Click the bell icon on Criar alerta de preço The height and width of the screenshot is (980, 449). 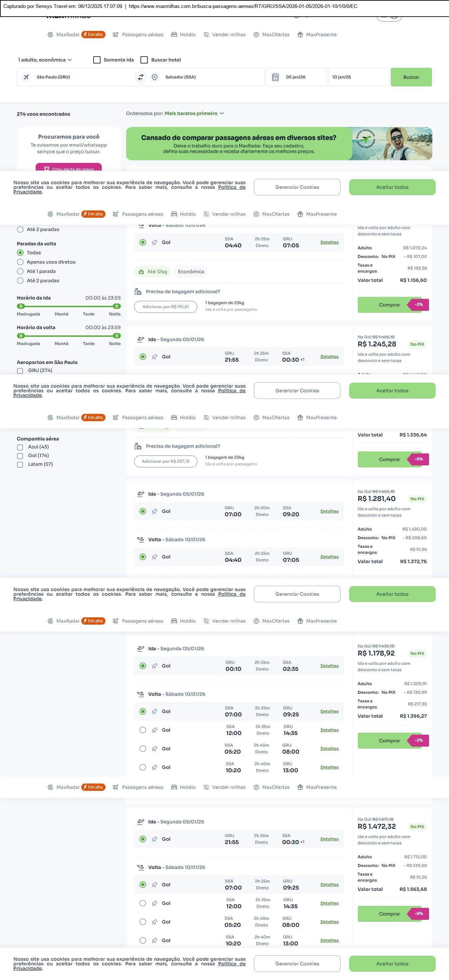(x=47, y=169)
